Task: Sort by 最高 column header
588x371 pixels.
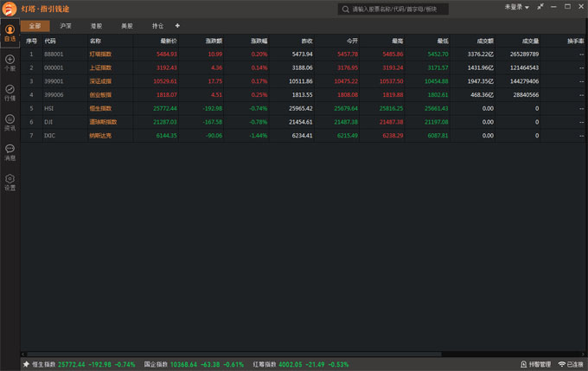Action: tap(398, 41)
